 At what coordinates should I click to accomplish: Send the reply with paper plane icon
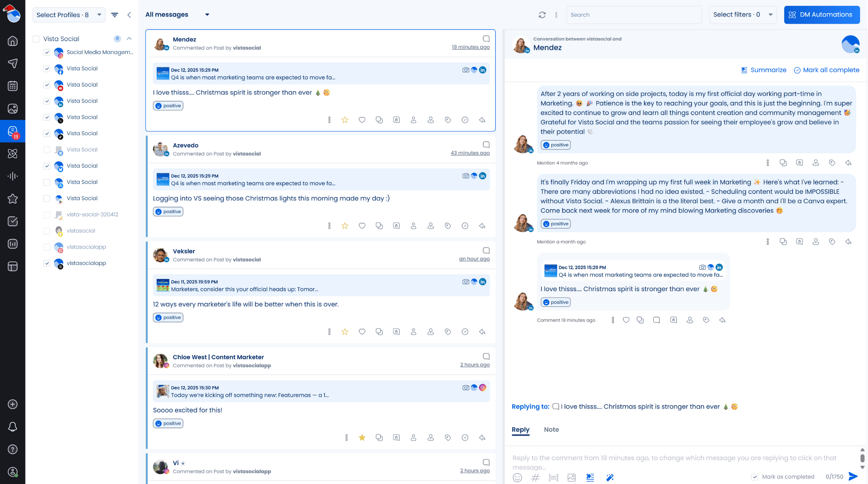853,476
